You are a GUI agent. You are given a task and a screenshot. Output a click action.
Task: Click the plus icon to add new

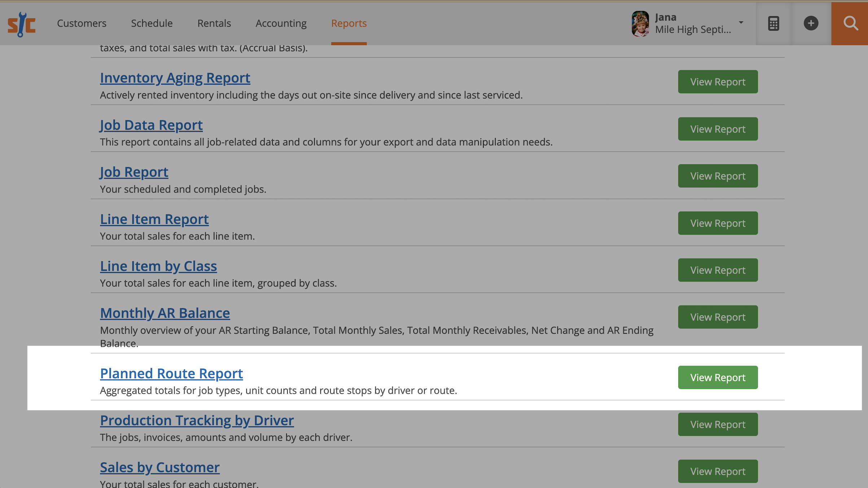[x=811, y=23]
